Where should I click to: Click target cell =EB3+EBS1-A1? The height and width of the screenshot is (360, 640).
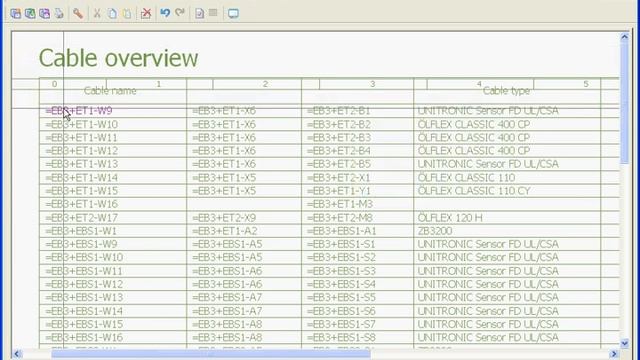tap(342, 231)
